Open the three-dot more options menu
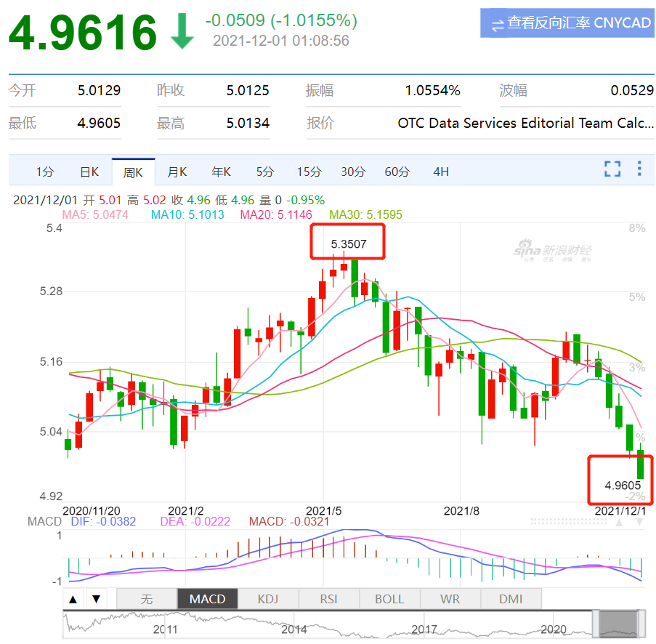 (x=639, y=169)
